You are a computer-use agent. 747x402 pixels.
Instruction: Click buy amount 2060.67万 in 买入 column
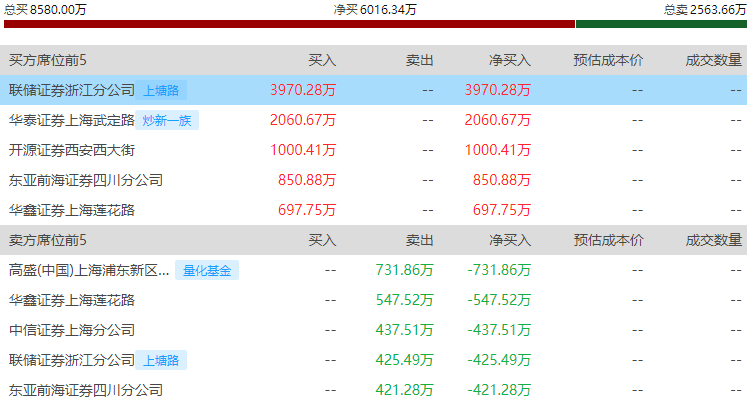pos(303,120)
